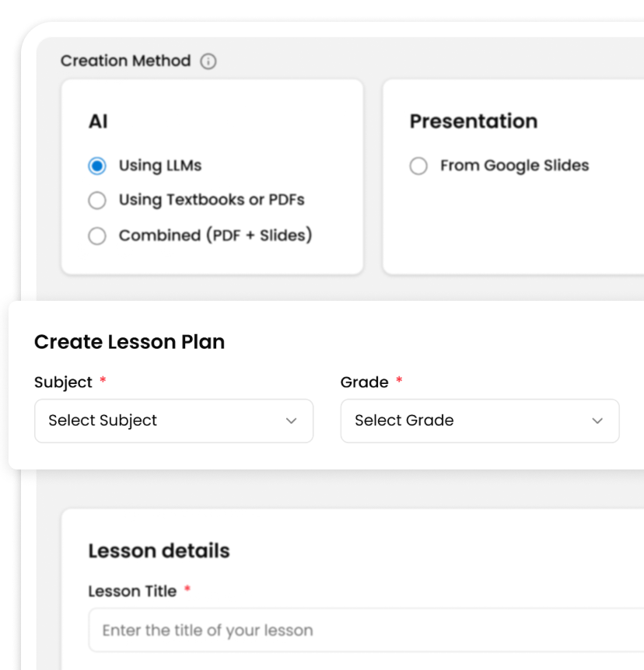Enable the From Google Slides radio option
The width and height of the screenshot is (644, 670).
click(x=418, y=166)
